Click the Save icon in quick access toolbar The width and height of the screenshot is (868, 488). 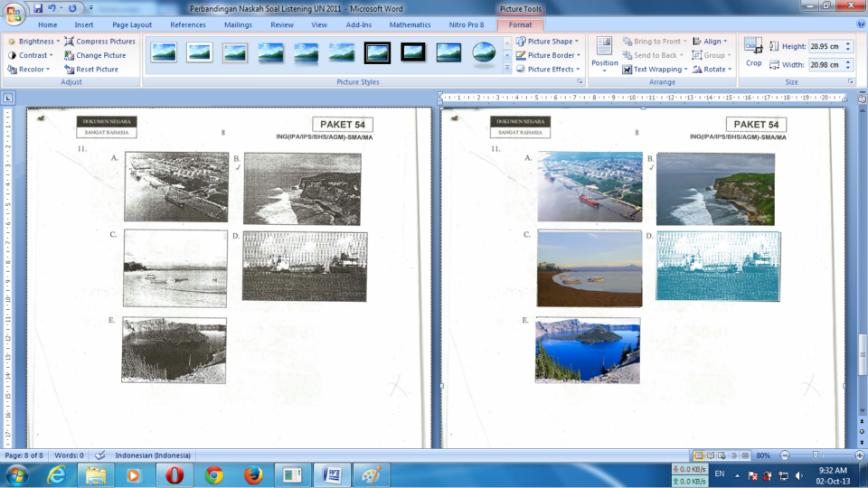tap(38, 8)
